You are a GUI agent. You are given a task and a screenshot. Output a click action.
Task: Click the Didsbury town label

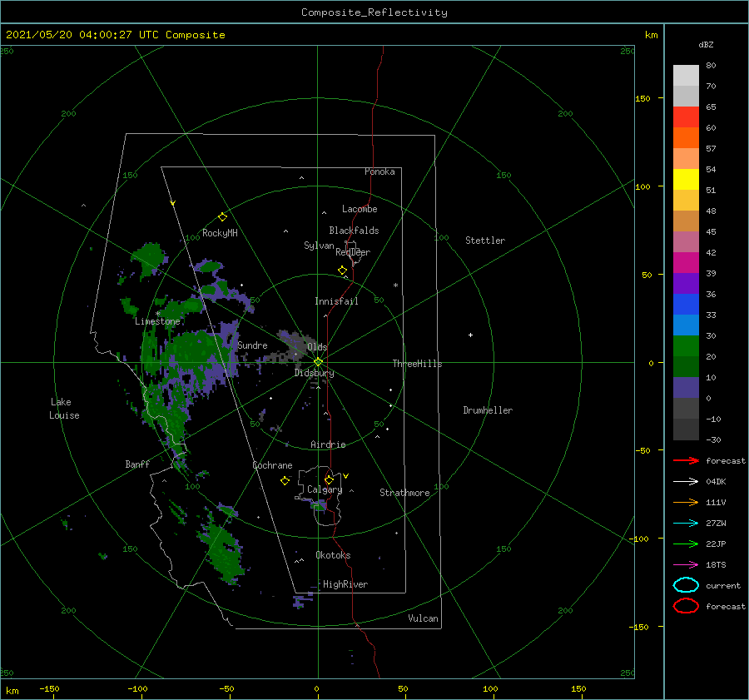[315, 373]
